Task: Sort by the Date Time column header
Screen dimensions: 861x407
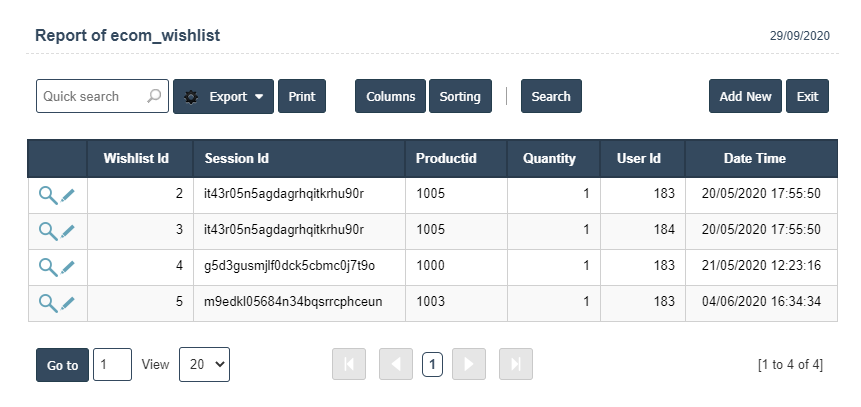Action: tap(754, 158)
